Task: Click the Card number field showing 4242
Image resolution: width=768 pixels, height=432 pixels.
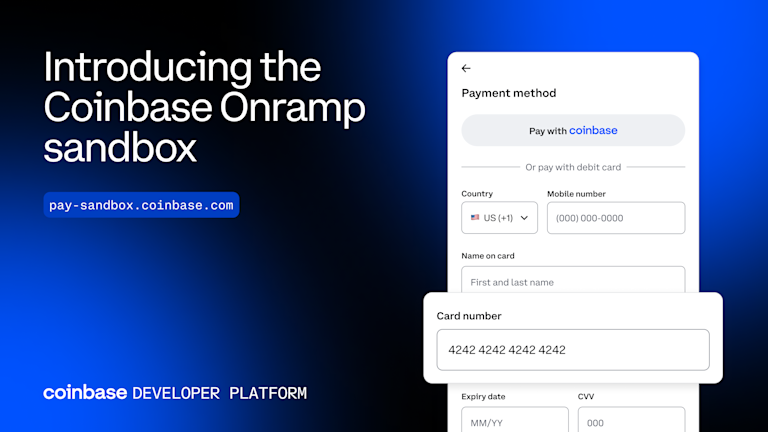Action: point(573,350)
